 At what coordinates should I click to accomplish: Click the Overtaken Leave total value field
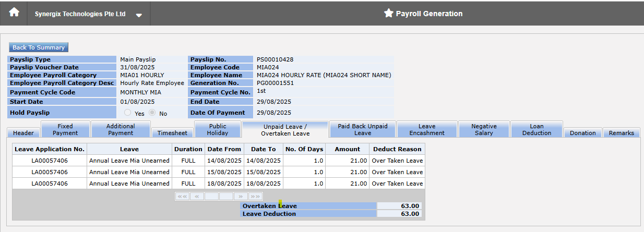399,206
